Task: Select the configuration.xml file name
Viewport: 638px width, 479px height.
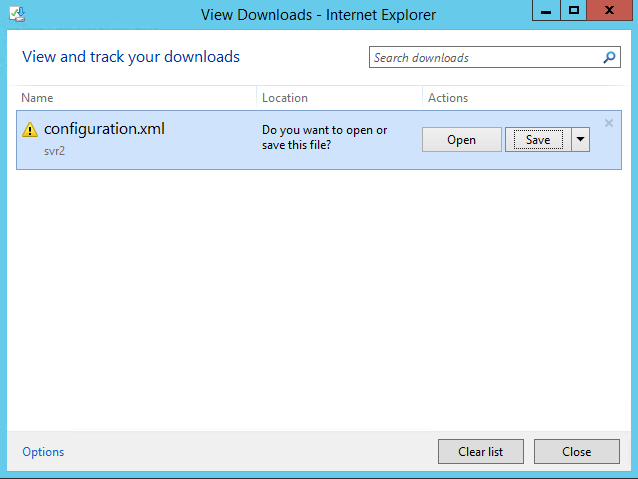Action: [x=104, y=129]
